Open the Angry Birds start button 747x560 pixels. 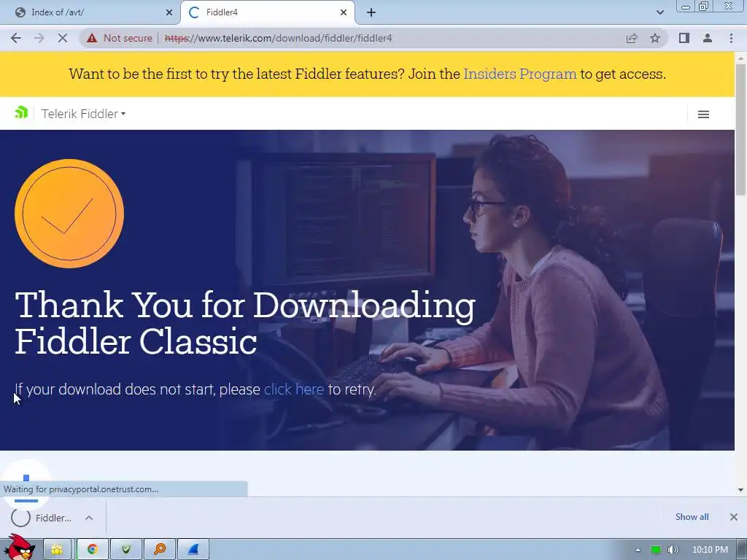[20, 548]
